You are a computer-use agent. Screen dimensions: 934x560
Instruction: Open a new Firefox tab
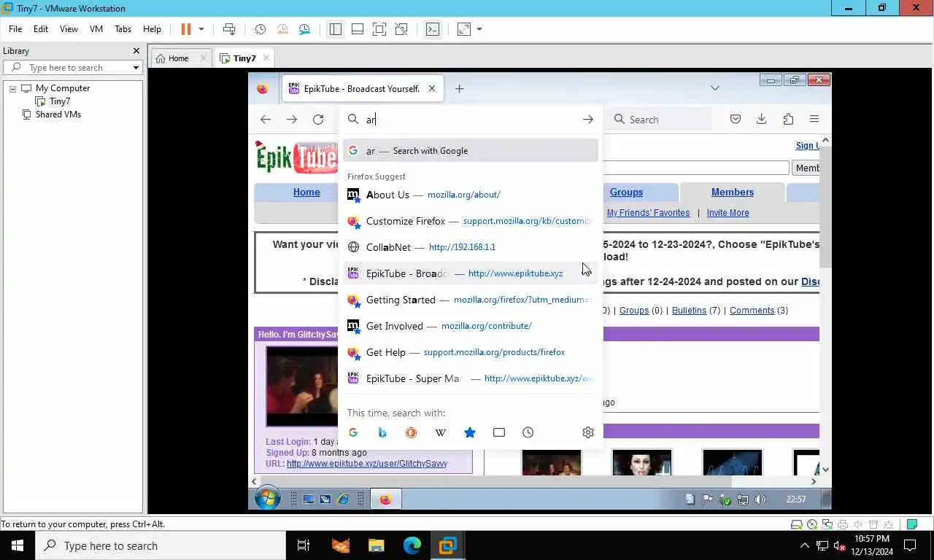pos(459,88)
